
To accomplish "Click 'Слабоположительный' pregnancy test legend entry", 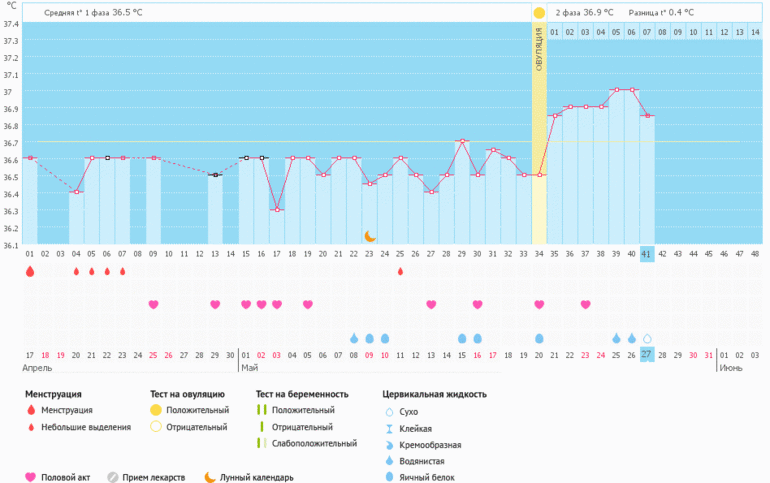I will 308,443.
